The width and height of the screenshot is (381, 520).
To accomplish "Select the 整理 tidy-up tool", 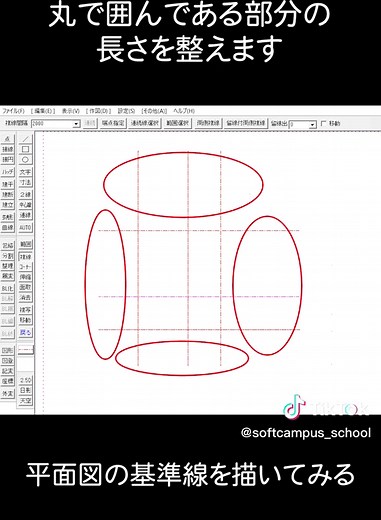I will 8,266.
